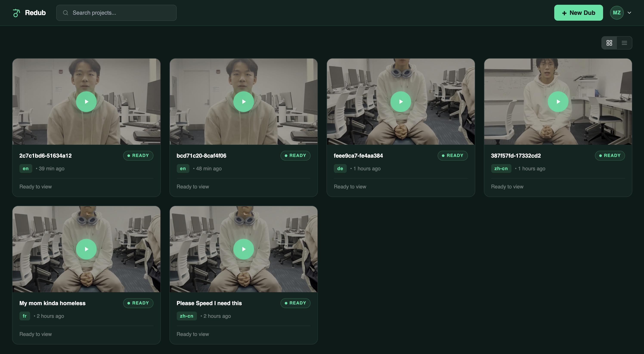Click READY badge on feee9ca7-fe4aa384 card
The width and height of the screenshot is (644, 354).
452,156
